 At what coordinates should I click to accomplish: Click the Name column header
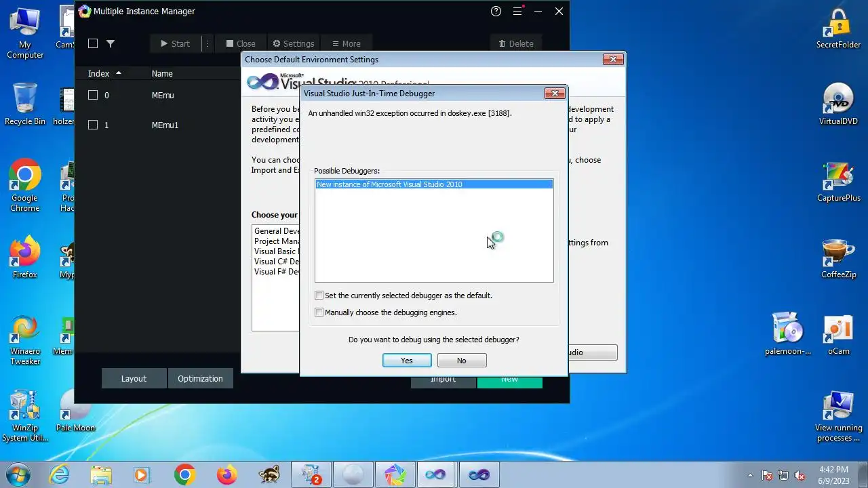pyautogui.click(x=162, y=73)
